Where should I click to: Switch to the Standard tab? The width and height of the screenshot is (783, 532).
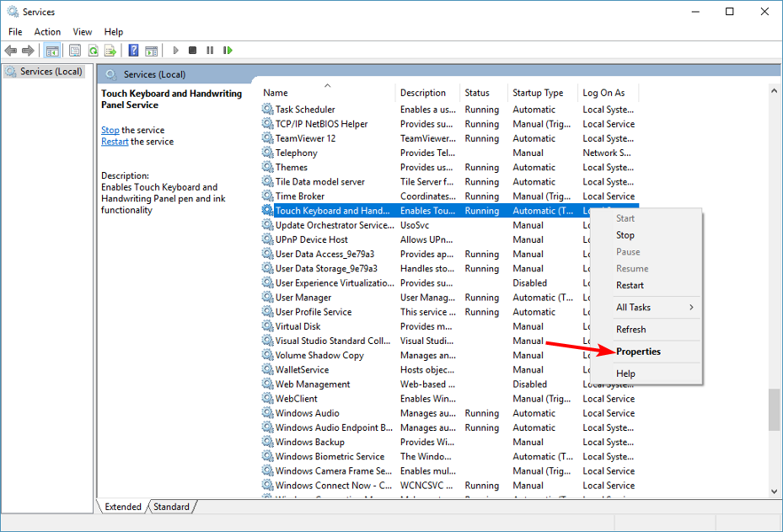point(171,507)
